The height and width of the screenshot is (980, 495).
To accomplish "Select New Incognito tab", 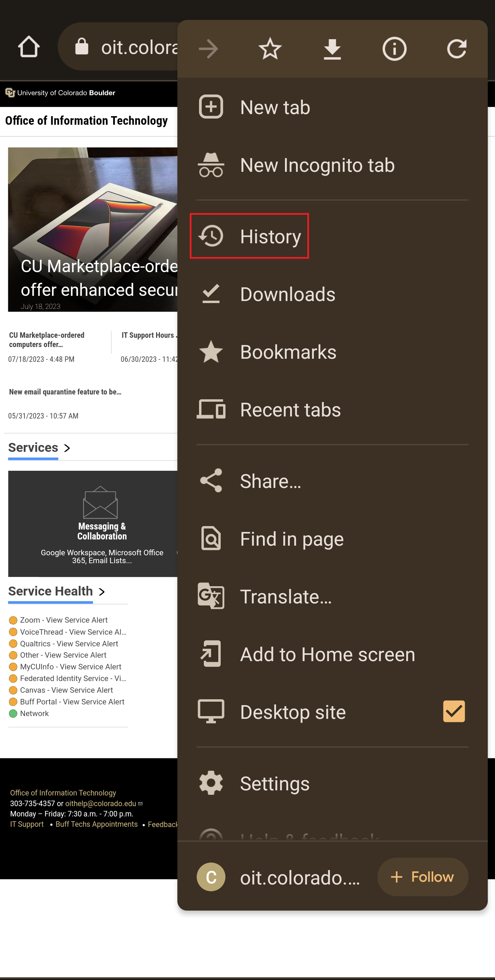I will 317,165.
